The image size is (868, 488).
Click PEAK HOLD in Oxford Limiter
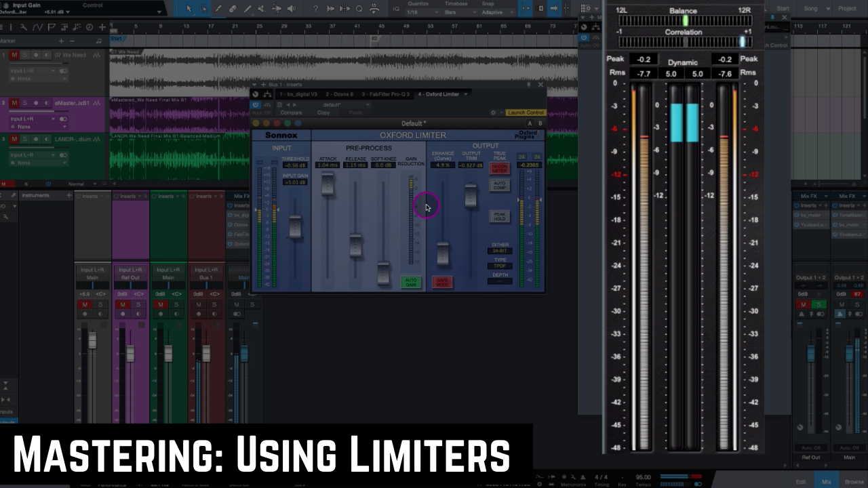coord(500,216)
